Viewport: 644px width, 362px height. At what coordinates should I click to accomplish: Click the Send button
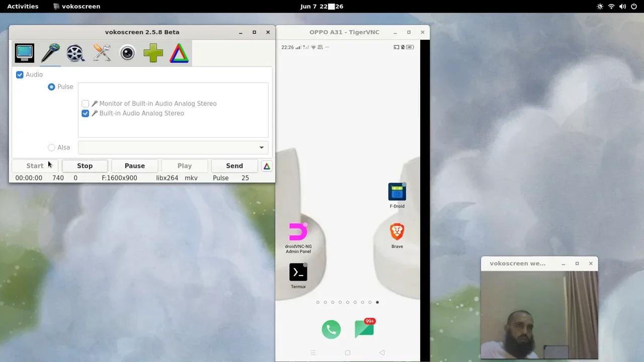coord(234,166)
